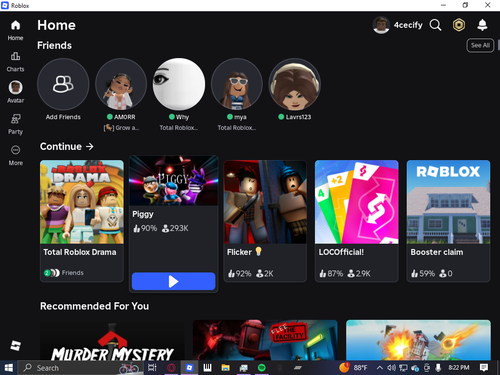Open the notifications bell
Image resolution: width=500 pixels, height=375 pixels.
(x=482, y=25)
